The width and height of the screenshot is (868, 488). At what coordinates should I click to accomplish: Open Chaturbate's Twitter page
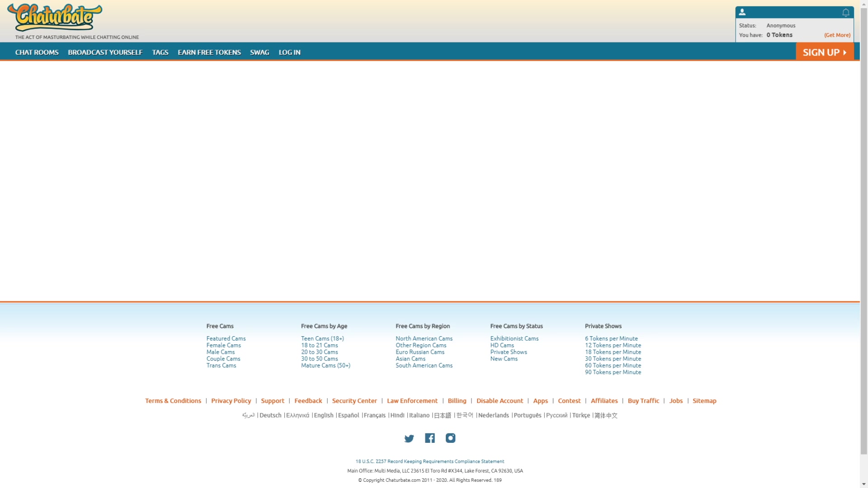point(409,438)
